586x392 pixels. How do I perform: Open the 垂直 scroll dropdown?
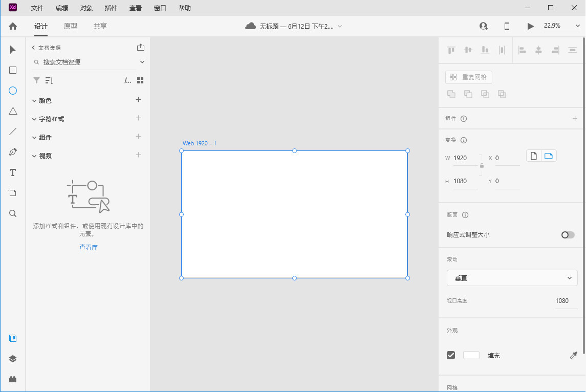coord(512,278)
